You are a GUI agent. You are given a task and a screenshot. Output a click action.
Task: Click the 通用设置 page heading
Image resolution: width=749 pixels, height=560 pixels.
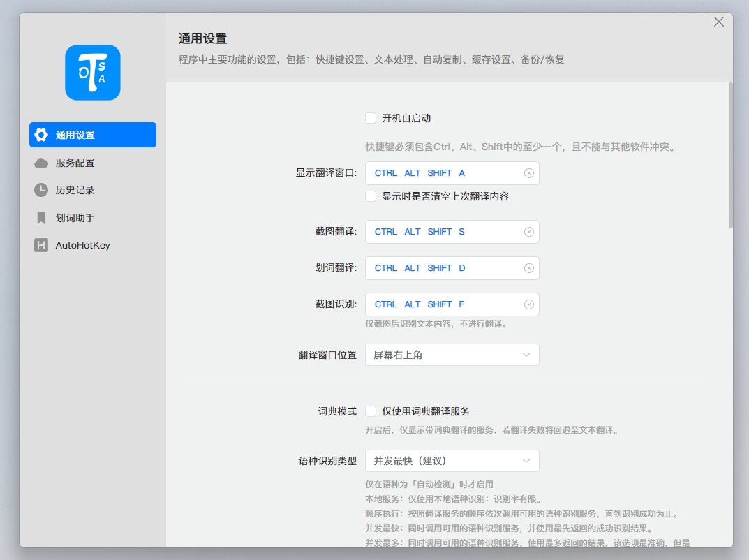tap(202, 38)
